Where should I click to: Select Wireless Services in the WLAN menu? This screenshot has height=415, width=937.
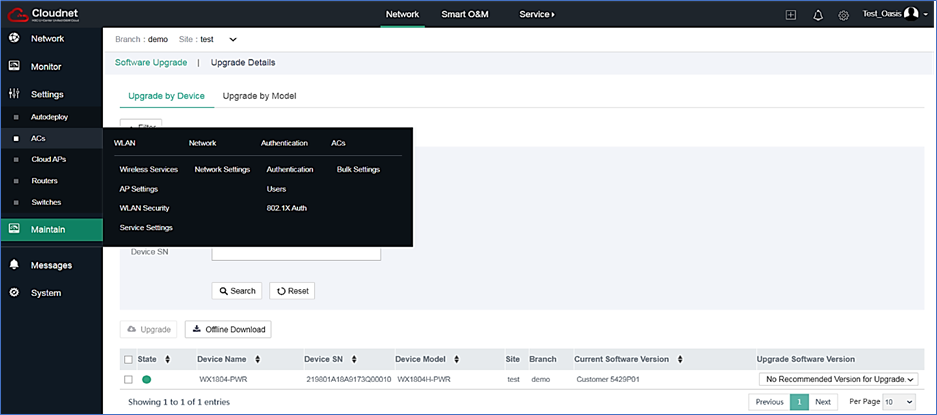(x=149, y=169)
